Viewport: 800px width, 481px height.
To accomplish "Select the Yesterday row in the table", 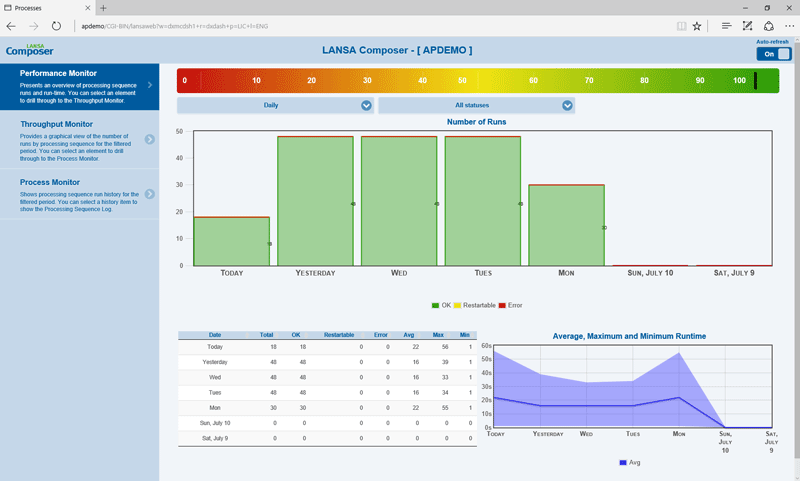I will (x=327, y=362).
